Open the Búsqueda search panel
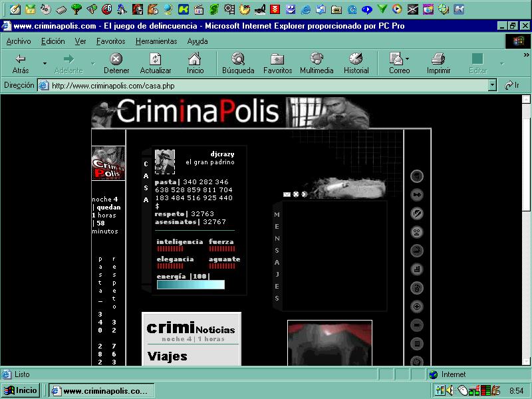This screenshot has height=399, width=532. click(238, 63)
